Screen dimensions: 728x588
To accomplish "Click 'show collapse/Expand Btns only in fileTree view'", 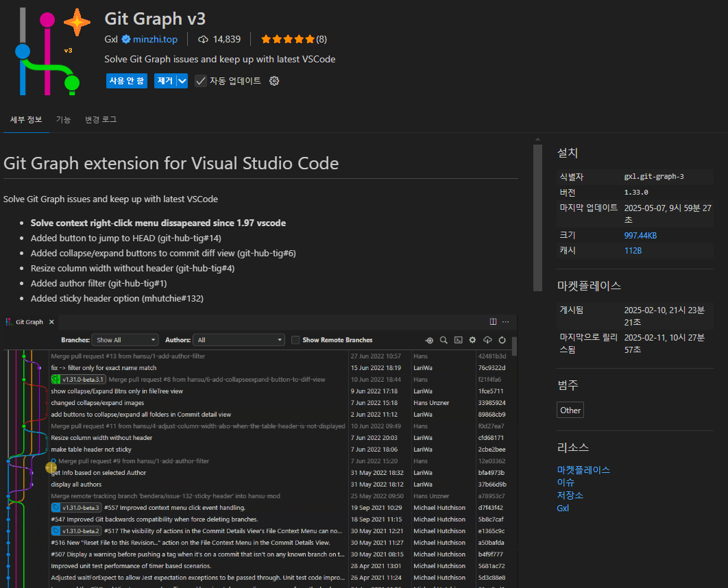I will [117, 391].
